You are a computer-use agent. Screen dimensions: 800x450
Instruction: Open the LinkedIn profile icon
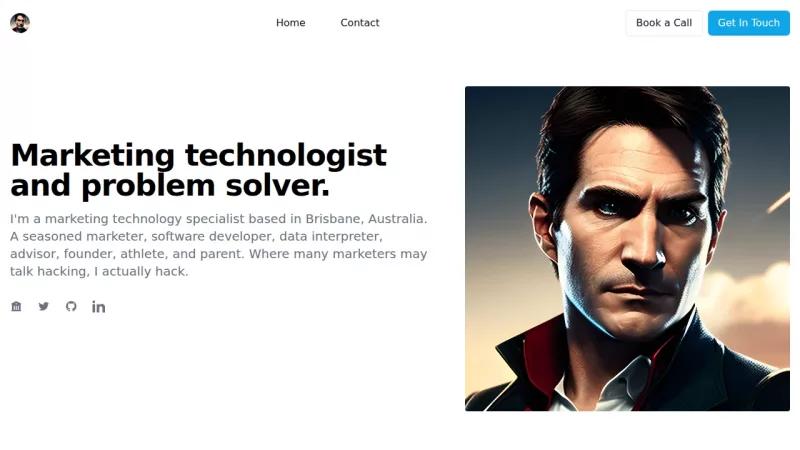(98, 307)
